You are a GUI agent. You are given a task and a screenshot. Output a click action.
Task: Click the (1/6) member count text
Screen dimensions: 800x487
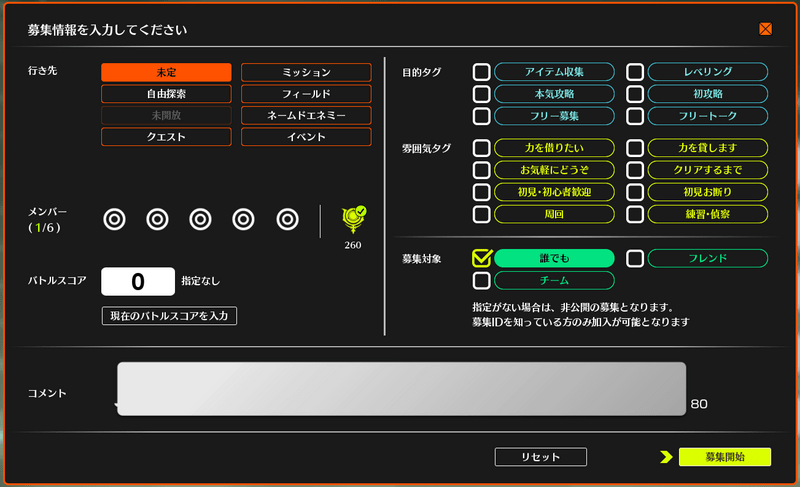[x=44, y=228]
